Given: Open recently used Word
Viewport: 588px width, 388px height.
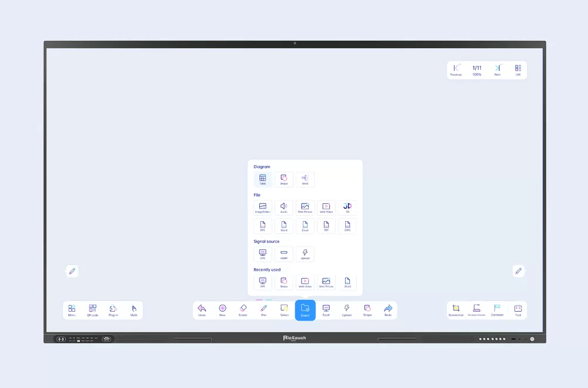Looking at the screenshot, I should [348, 282].
